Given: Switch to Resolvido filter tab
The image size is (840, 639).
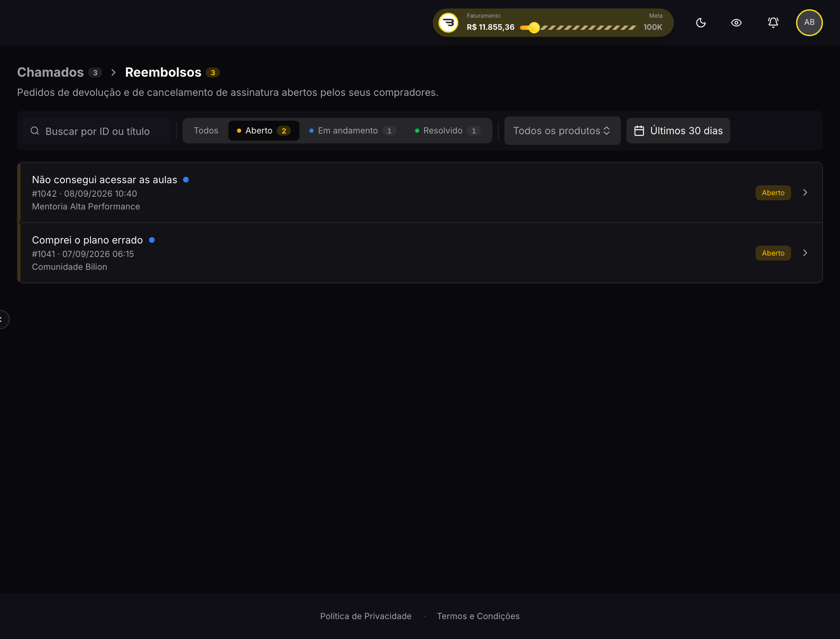Looking at the screenshot, I should click(448, 131).
